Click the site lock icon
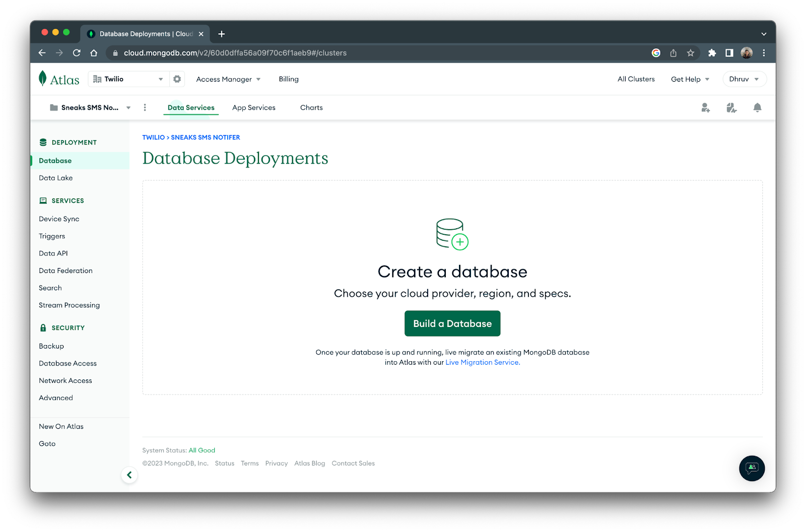 (115, 53)
